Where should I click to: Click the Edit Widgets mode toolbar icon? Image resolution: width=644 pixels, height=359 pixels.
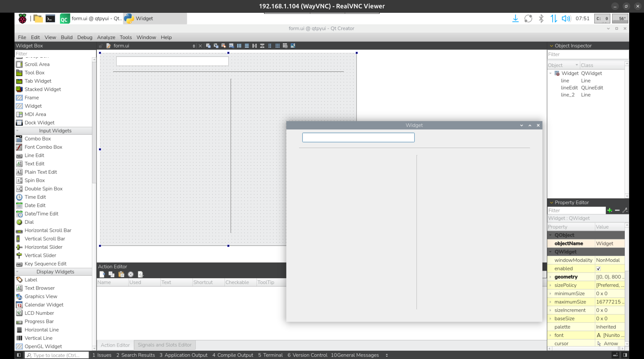(x=208, y=46)
